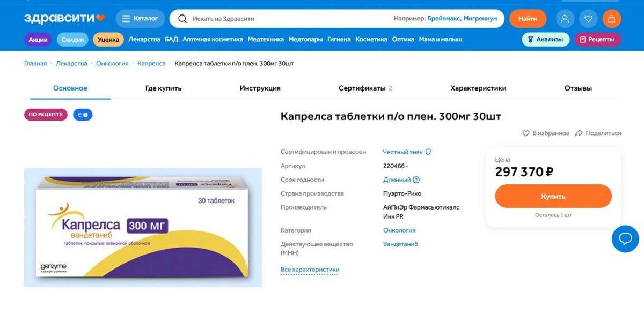Open the Уценка section

pos(108,39)
